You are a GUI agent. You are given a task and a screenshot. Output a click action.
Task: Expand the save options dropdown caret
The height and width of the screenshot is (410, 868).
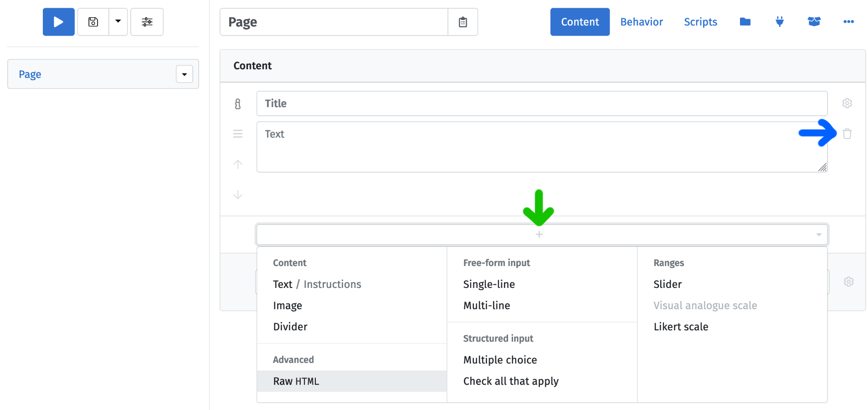[118, 21]
